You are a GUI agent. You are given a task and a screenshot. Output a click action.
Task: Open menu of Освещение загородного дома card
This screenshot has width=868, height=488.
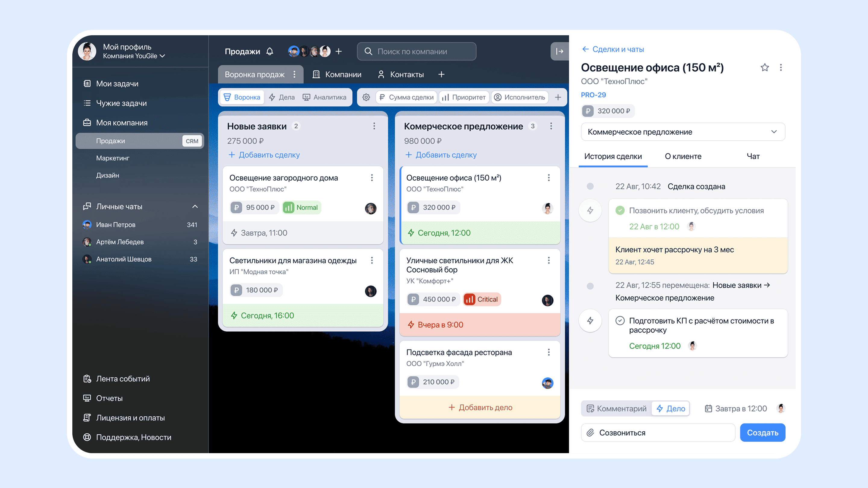[x=372, y=177]
